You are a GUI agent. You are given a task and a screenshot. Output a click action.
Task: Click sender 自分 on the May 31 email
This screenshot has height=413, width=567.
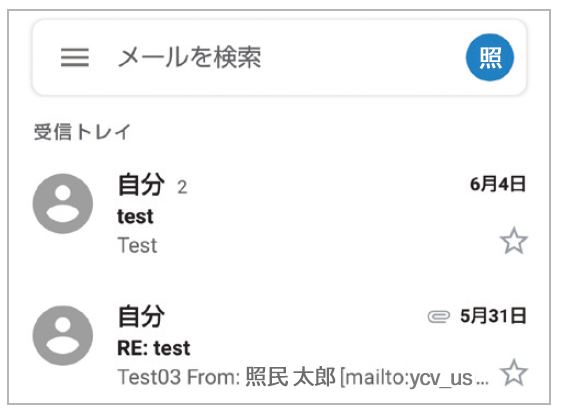tap(141, 316)
